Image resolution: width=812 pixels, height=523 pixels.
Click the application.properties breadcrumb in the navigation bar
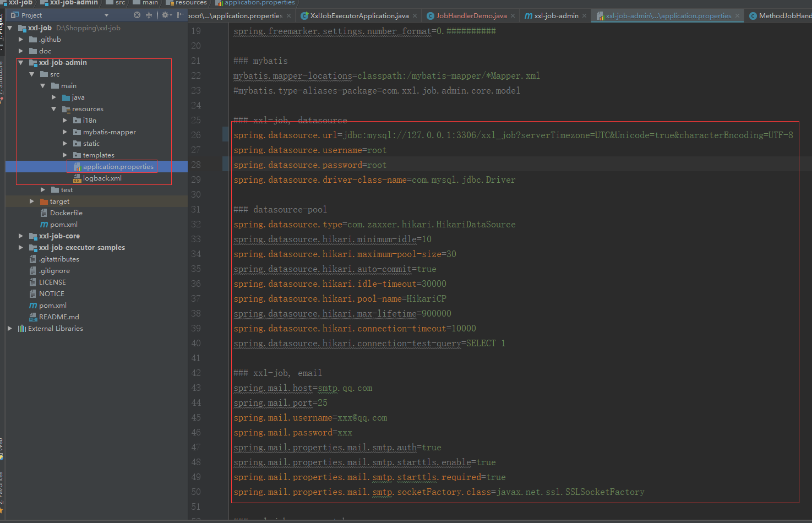tap(255, 3)
